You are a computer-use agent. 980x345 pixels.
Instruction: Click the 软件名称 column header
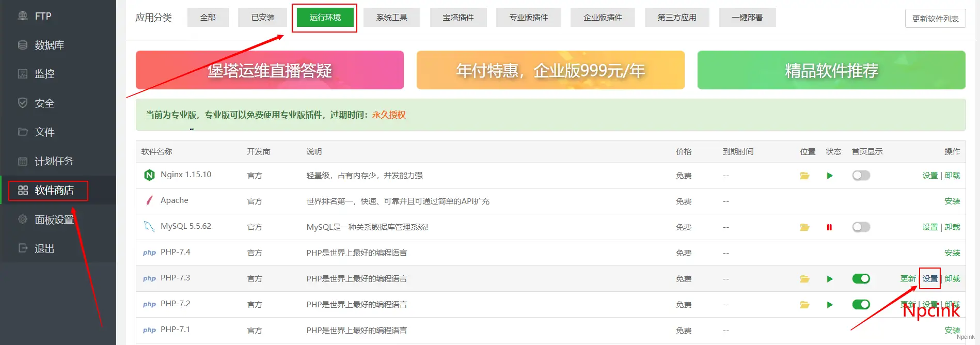[157, 152]
